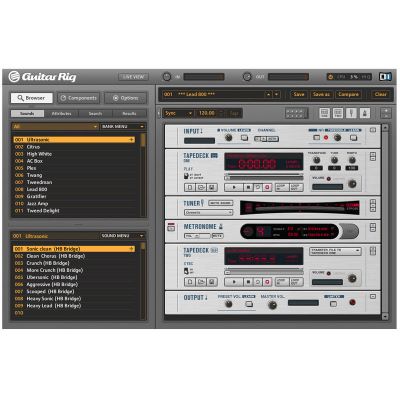
Task: Adjust Tapedeck One playback position slider
Action: coord(264,178)
